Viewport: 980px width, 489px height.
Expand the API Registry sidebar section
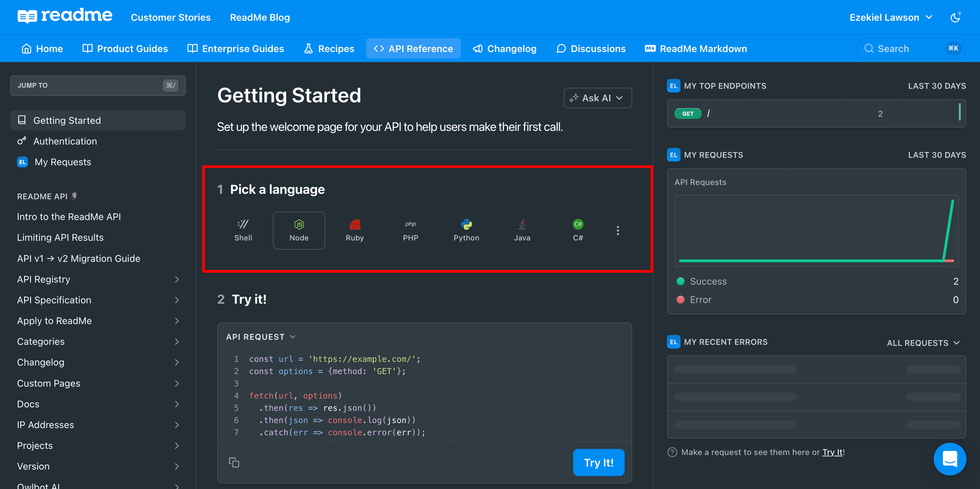pos(177,280)
